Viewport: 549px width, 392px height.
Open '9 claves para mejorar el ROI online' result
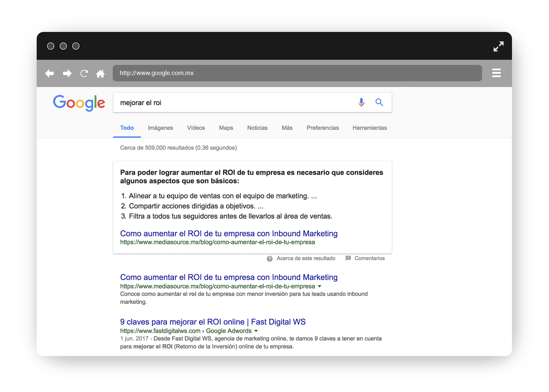(213, 322)
